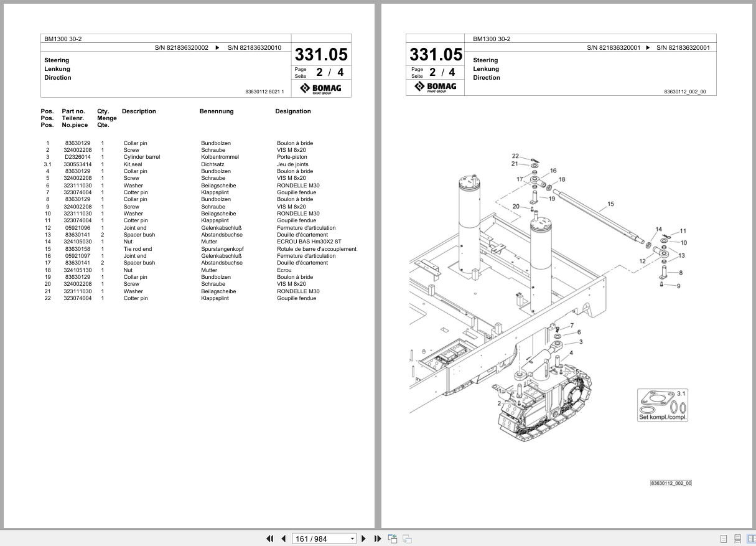756x546 pixels.
Task: Click diagram label 15 tie rod
Action: (610, 204)
